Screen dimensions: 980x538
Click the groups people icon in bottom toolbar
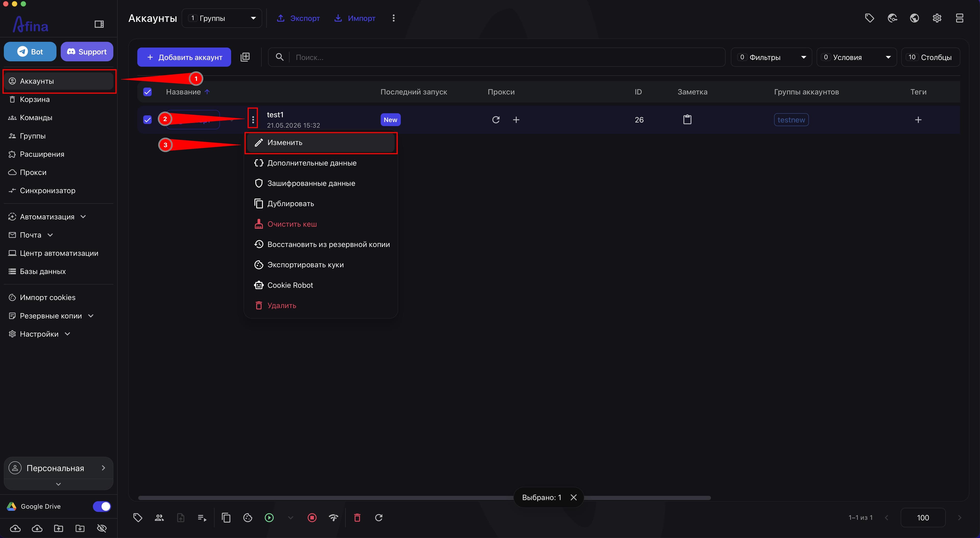coord(160,517)
